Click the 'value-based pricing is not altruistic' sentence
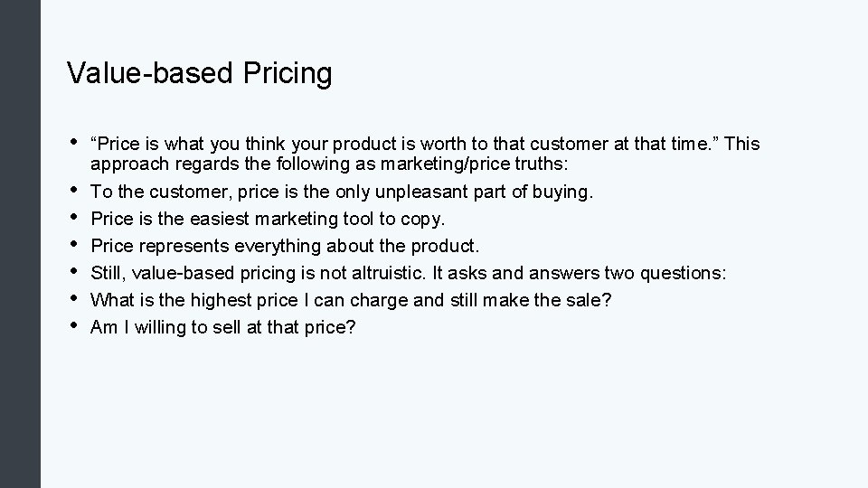Viewport: 868px width, 488px height. 258,273
